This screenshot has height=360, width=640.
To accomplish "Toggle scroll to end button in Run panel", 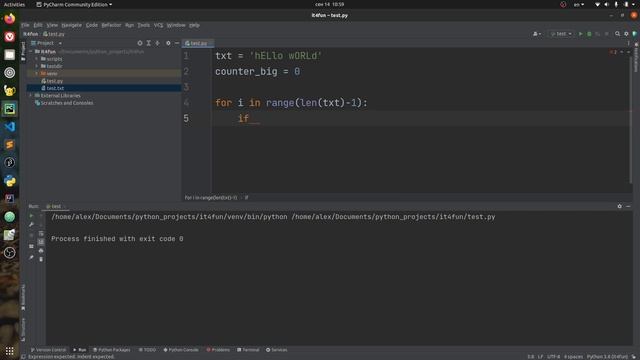I will coord(41,242).
